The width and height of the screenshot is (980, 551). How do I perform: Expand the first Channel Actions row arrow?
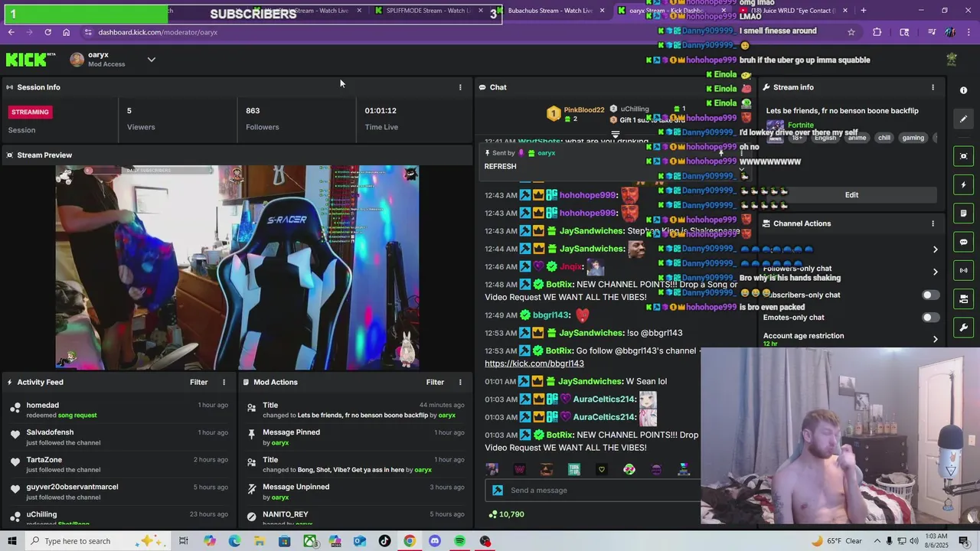(x=935, y=249)
